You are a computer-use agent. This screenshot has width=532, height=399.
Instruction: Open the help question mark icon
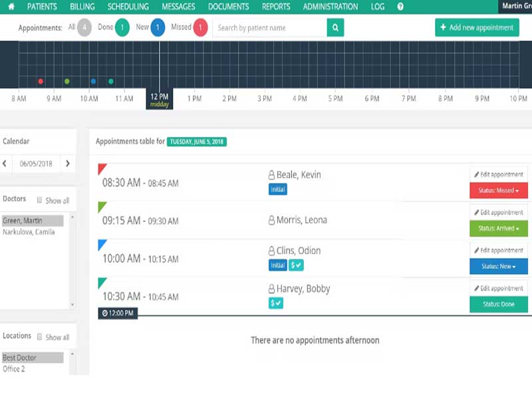click(x=400, y=7)
